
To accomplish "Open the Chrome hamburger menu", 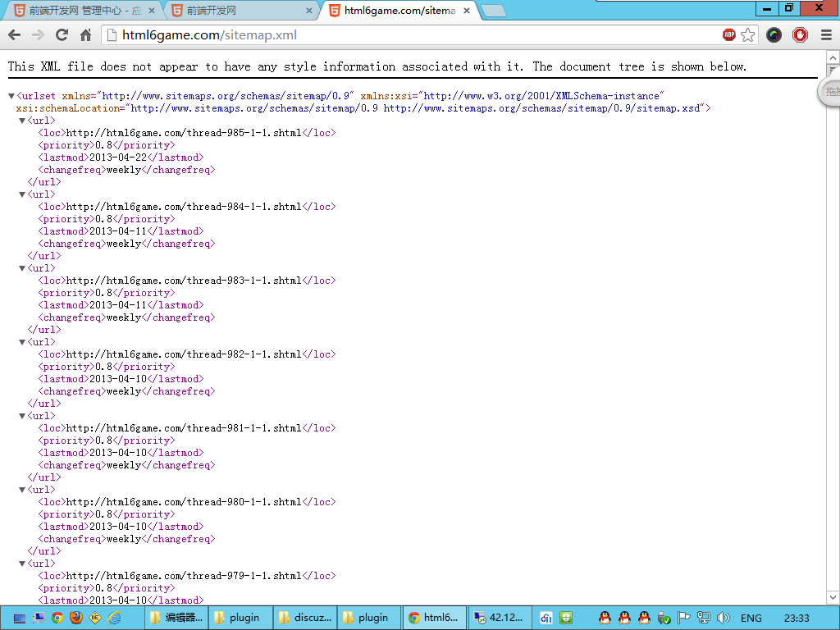I will click(x=826, y=34).
